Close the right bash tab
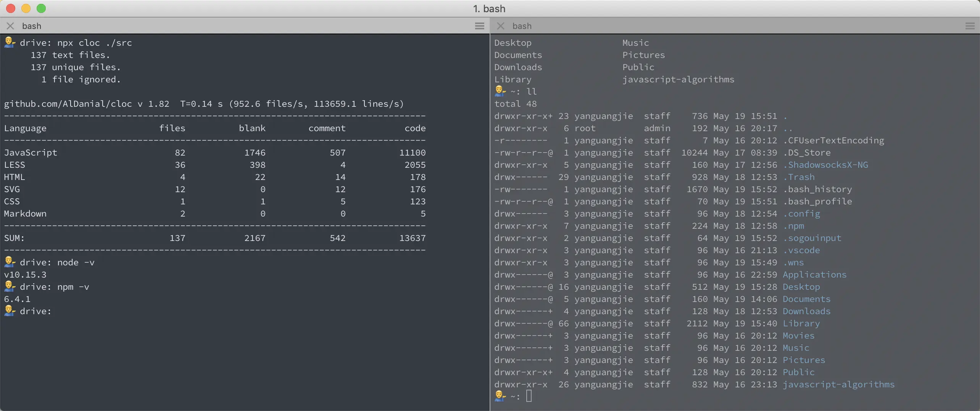Screen dimensions: 980x411 (500, 26)
